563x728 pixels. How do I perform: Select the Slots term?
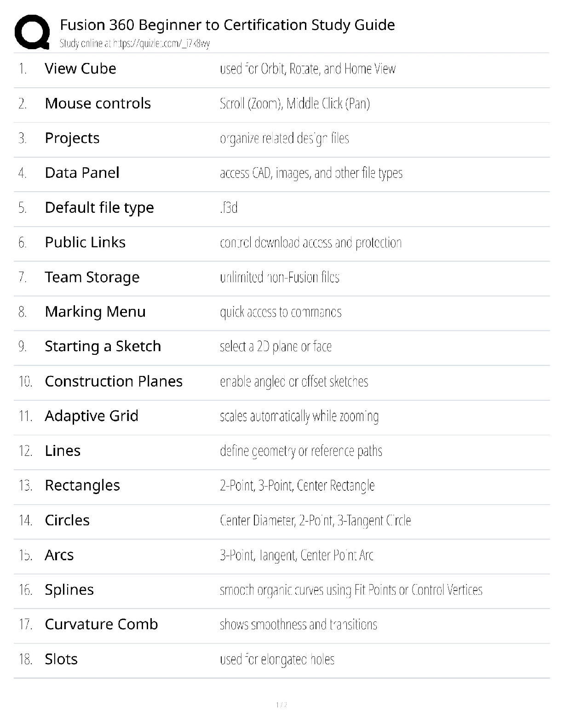click(x=61, y=659)
